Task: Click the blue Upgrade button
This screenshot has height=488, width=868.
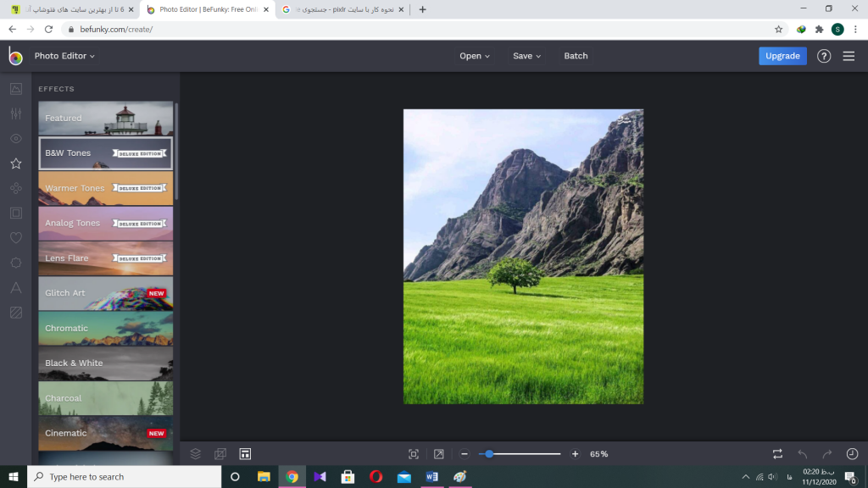Action: pyautogui.click(x=782, y=56)
